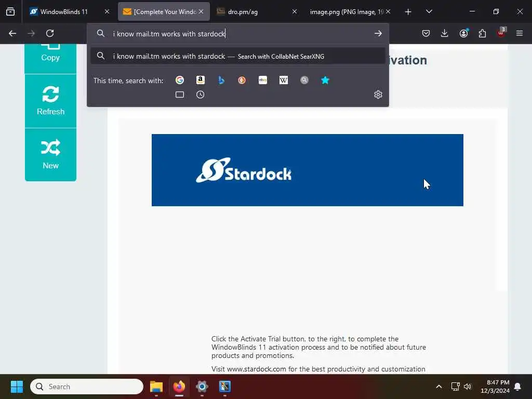Image resolution: width=532 pixels, height=399 pixels.
Task: Generate a New email address
Action: tap(50, 154)
